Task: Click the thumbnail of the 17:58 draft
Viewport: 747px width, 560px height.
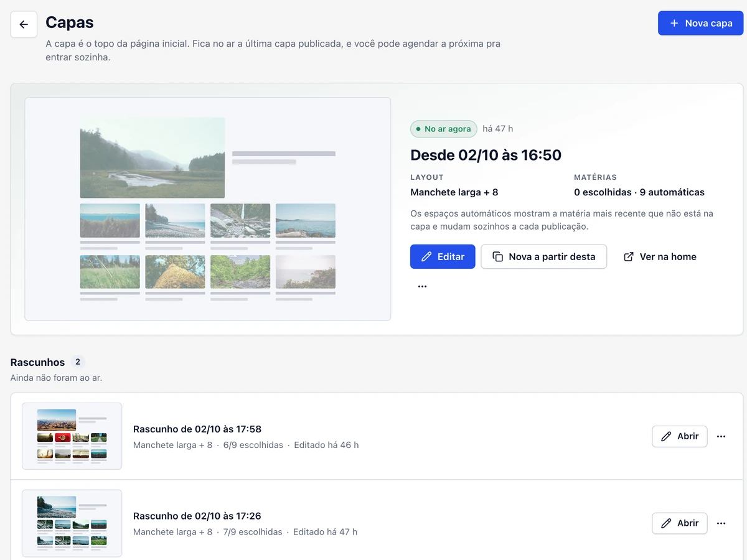Action: pyautogui.click(x=72, y=436)
